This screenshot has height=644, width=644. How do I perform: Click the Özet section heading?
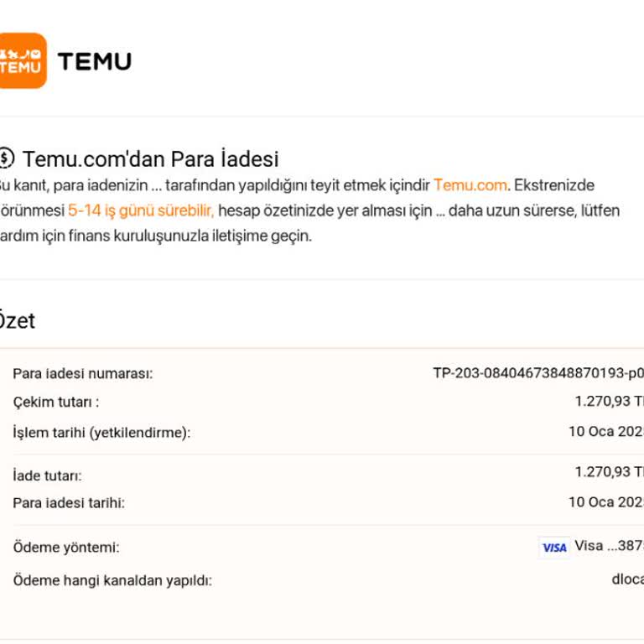click(17, 320)
